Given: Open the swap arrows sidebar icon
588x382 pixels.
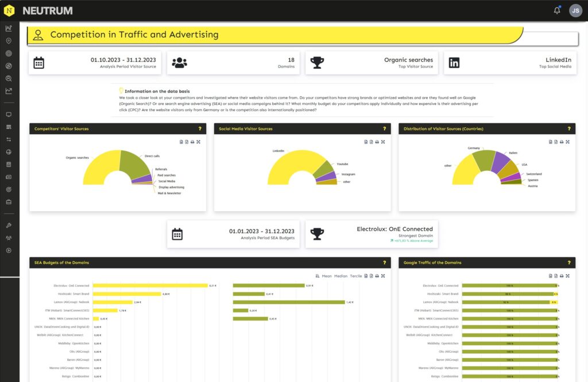Looking at the screenshot, I should click(x=9, y=139).
